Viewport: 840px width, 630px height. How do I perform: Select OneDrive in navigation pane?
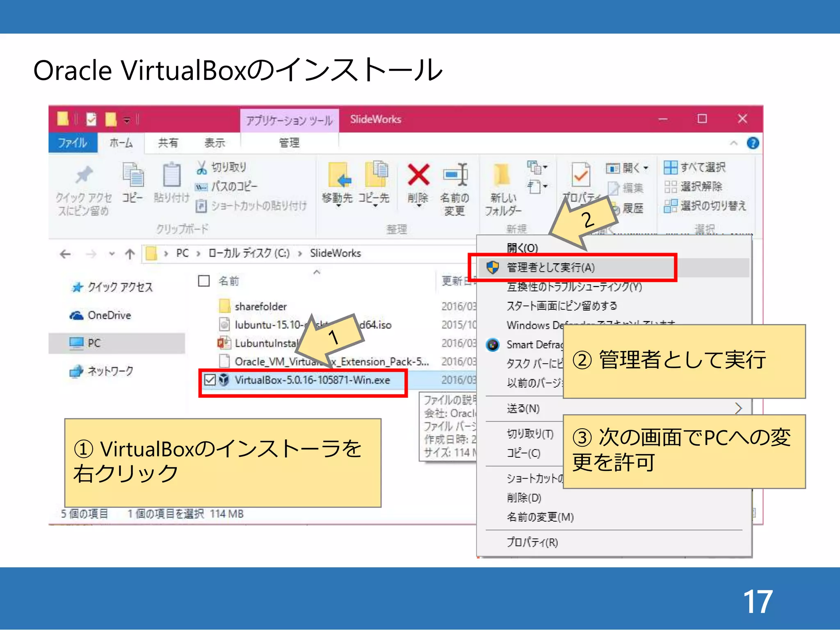click(x=100, y=315)
